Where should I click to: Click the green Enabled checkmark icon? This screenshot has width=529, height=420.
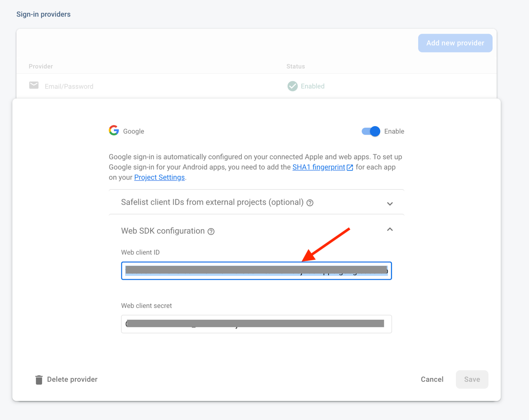[292, 86]
